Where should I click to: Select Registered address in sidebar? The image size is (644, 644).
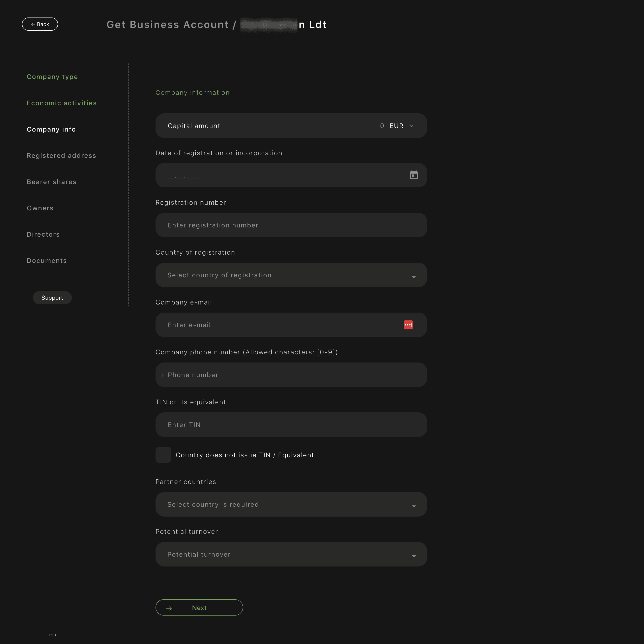[x=61, y=156]
